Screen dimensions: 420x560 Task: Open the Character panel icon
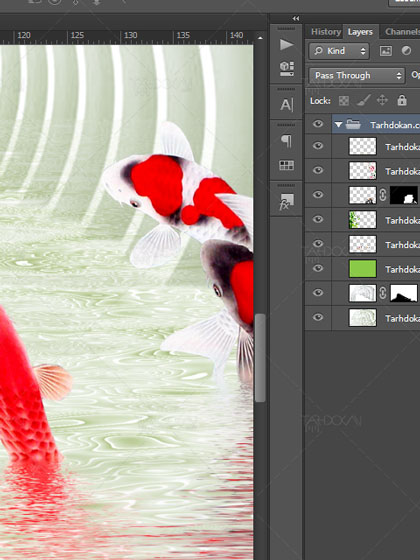[x=286, y=105]
